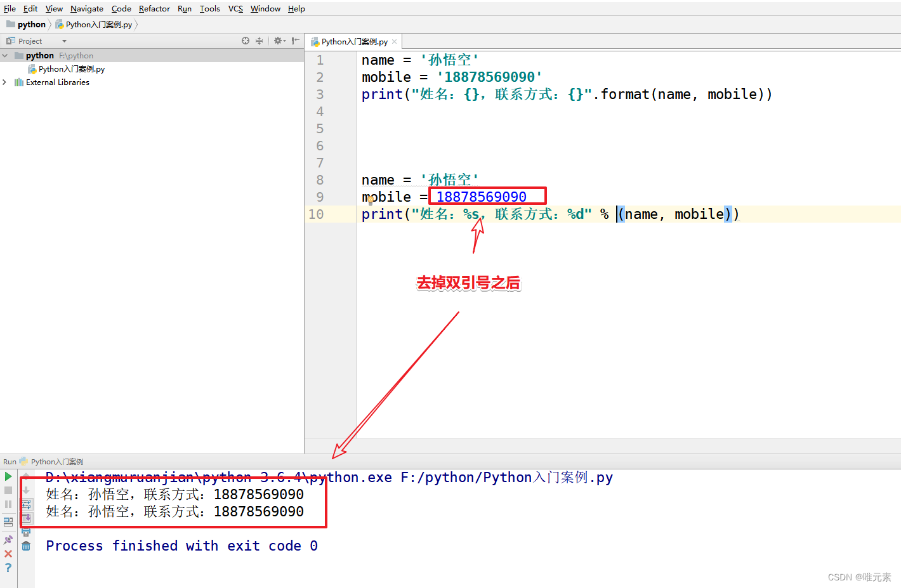Open the Project view dropdown arrow
The width and height of the screenshot is (901, 588).
63,41
